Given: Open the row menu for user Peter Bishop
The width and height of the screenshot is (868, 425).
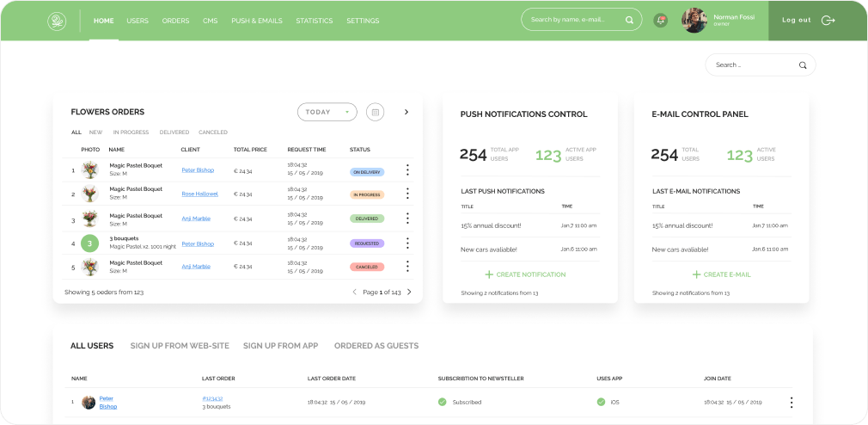Looking at the screenshot, I should (x=791, y=402).
